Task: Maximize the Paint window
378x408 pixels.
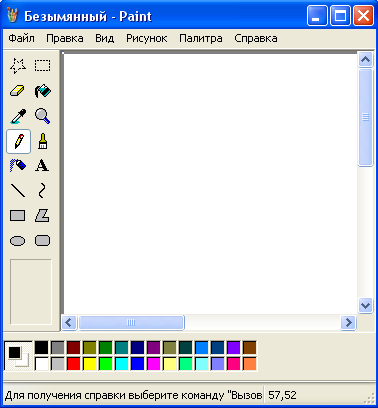Action: click(x=340, y=16)
